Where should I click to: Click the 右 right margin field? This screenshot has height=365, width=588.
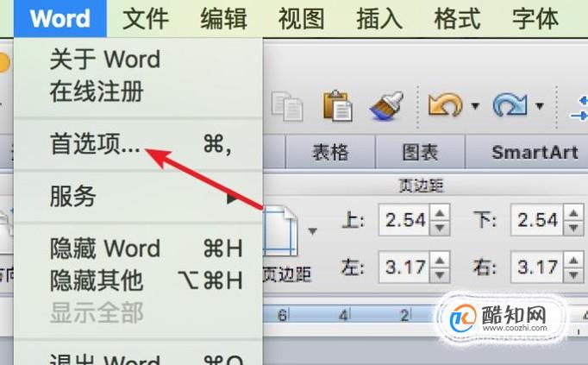(536, 267)
